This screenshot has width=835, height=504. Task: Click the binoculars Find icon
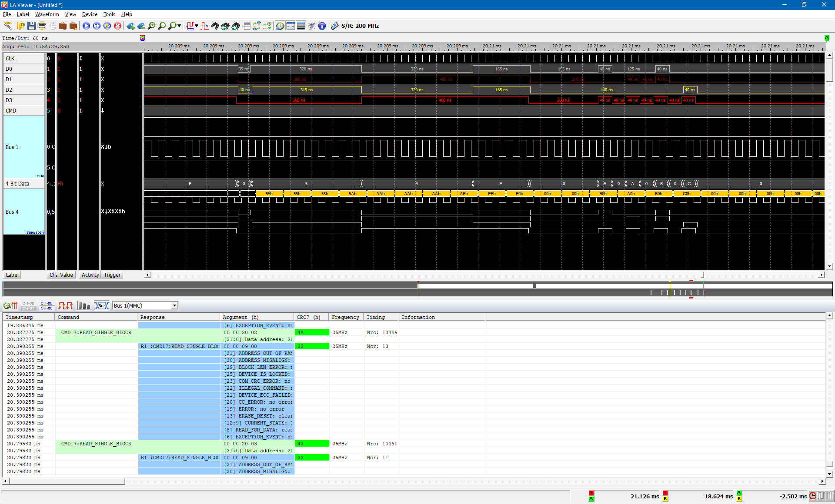(x=215, y=26)
